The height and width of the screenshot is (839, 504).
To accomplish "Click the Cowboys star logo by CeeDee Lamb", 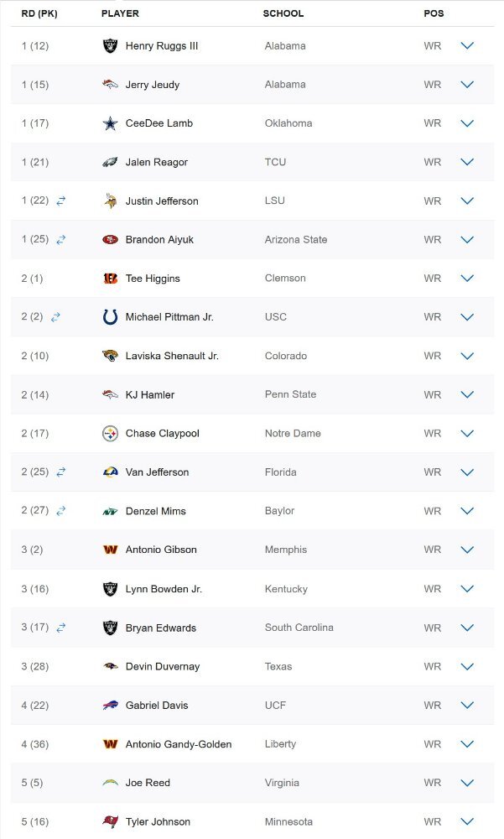I will click(110, 123).
